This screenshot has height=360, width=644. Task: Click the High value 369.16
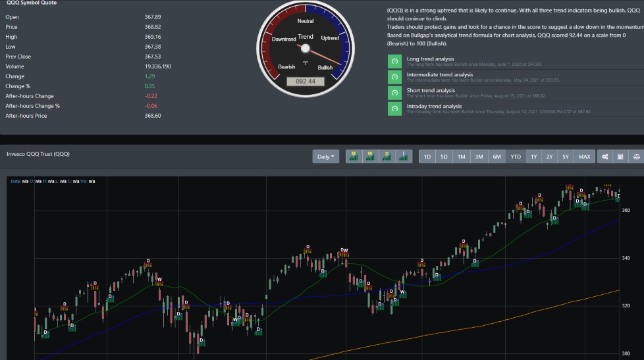click(153, 37)
